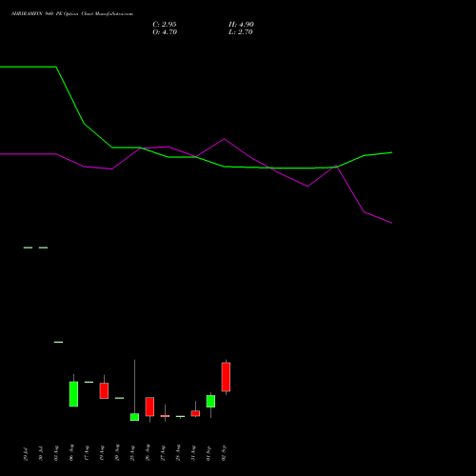Click the right end of the green indicator line
The height and width of the screenshot is (476, 476).
(391, 152)
